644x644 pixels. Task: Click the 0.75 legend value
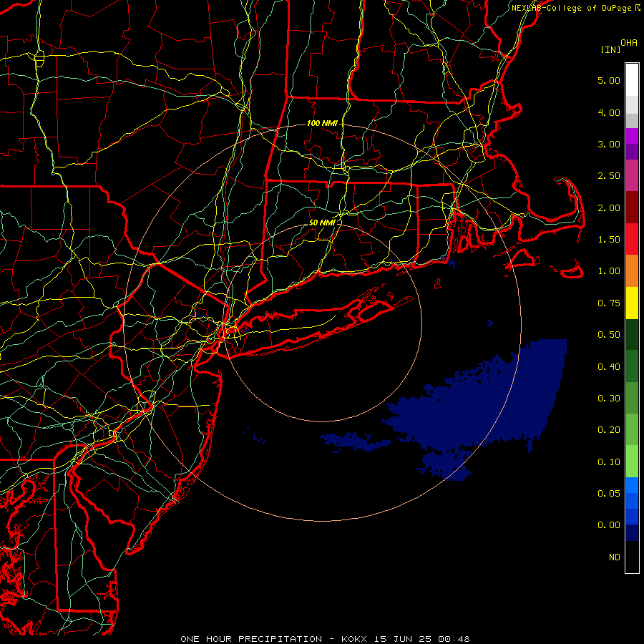point(609,303)
